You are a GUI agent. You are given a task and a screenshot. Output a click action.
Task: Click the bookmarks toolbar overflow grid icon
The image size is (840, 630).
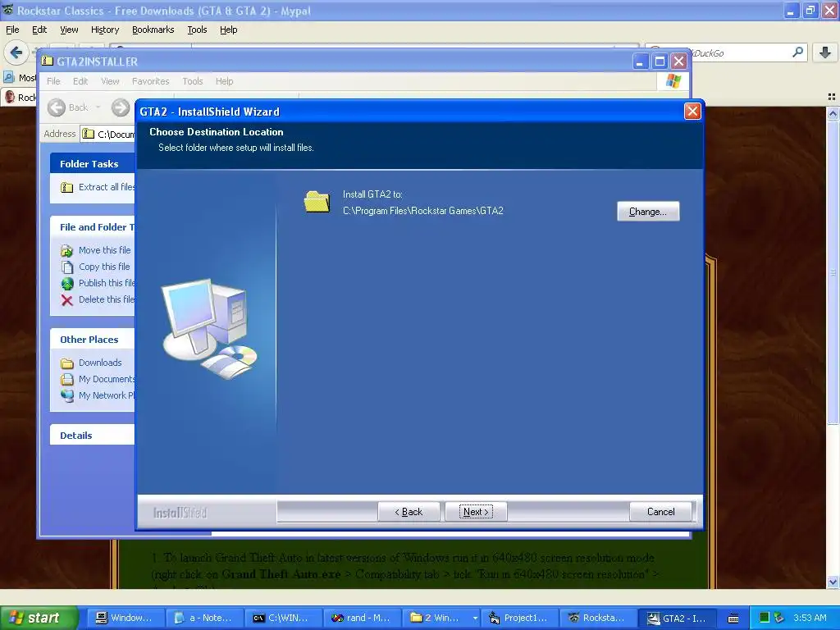832,97
